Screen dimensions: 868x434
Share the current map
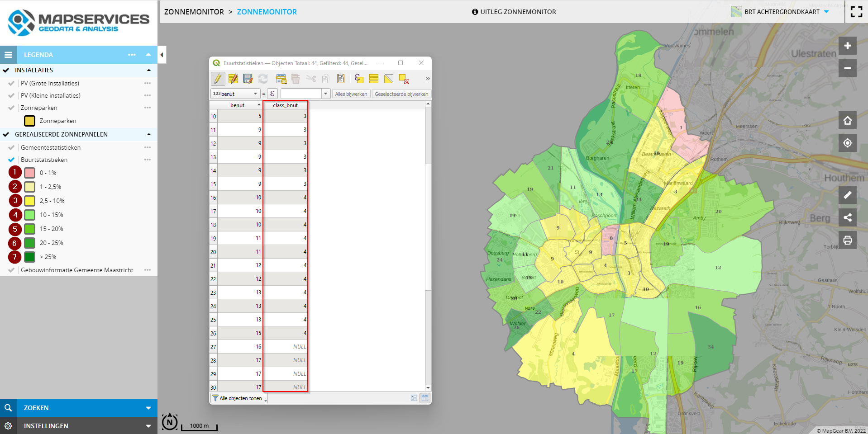coord(848,217)
